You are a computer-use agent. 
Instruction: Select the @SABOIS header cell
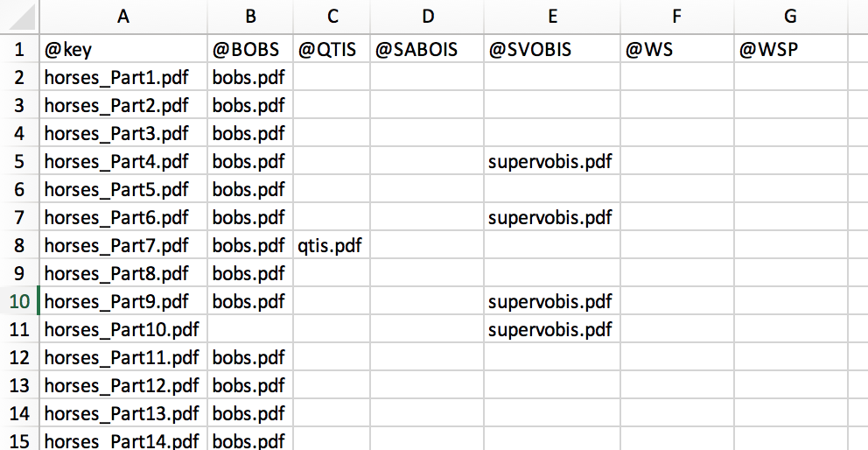[x=426, y=49]
